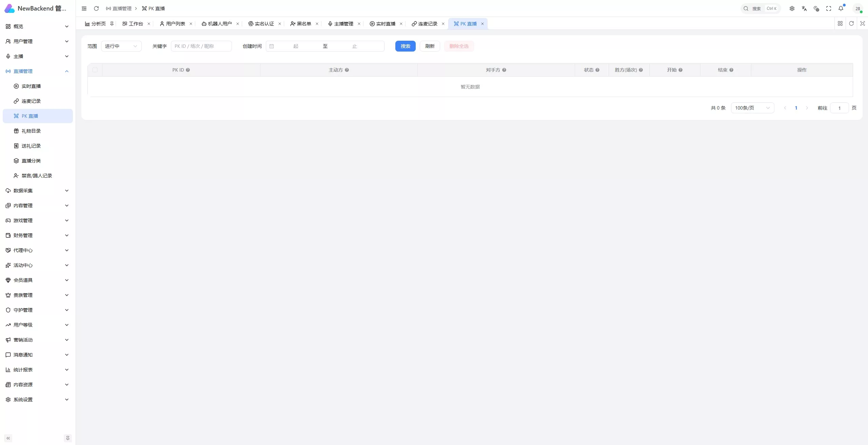This screenshot has width=868, height=445.
Task: Go to the next page arrow
Action: pos(807,108)
